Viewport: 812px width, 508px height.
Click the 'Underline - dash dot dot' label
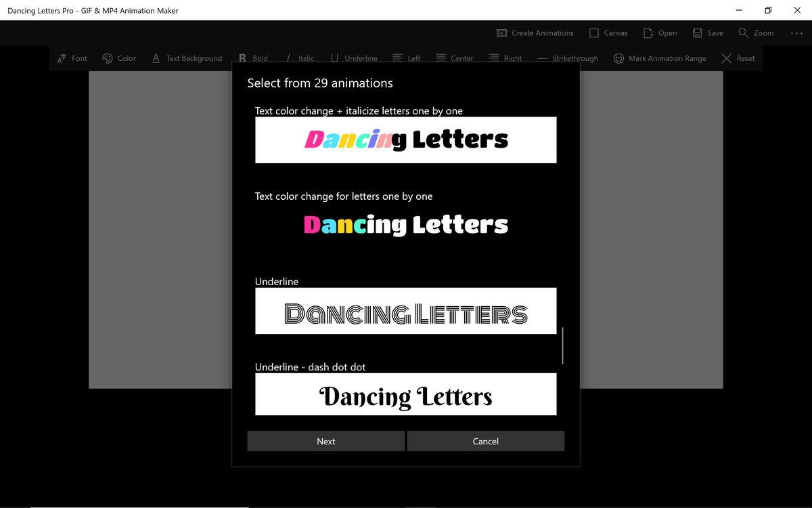(310, 366)
